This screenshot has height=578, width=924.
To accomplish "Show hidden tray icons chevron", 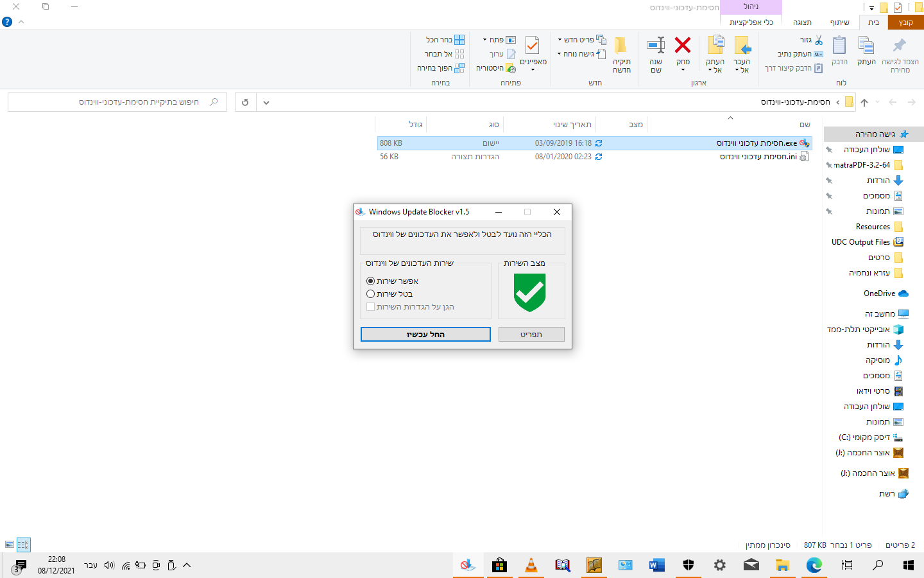I will click(x=187, y=565).
